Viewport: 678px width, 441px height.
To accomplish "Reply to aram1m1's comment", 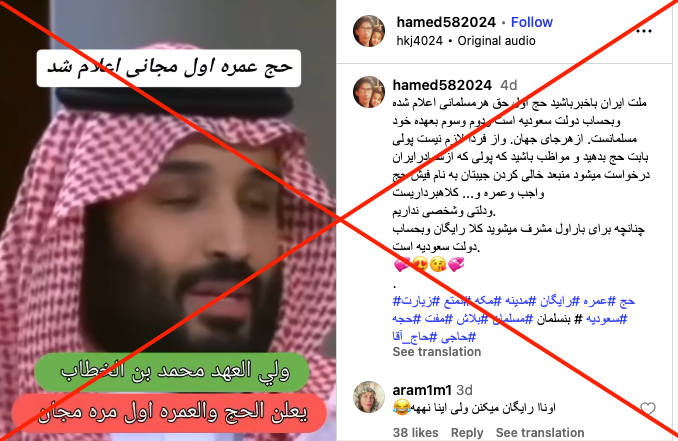I will pos(467,432).
